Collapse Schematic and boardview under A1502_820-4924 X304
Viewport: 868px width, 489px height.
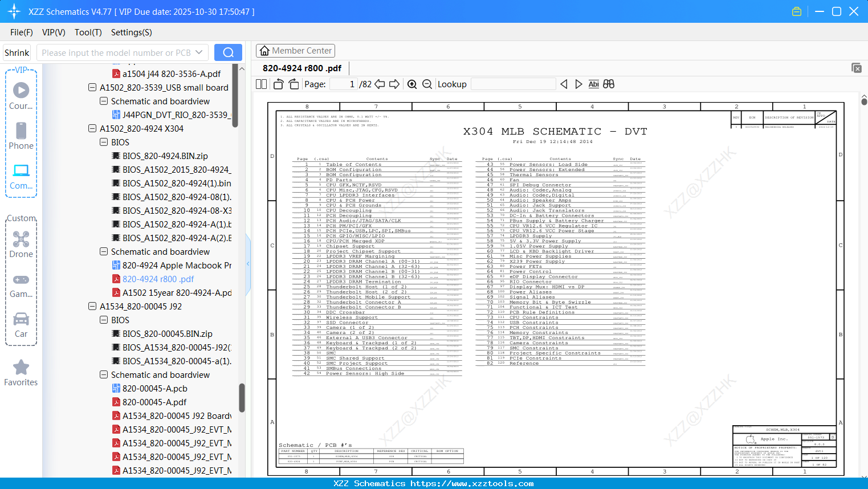point(104,252)
